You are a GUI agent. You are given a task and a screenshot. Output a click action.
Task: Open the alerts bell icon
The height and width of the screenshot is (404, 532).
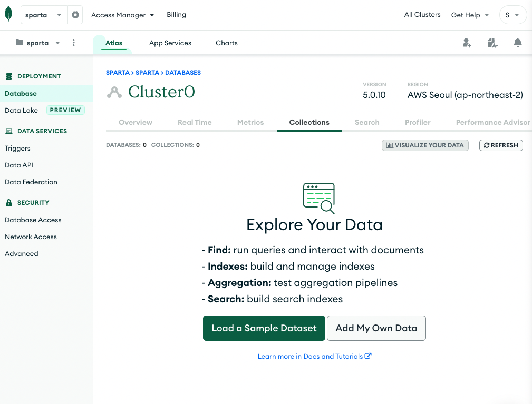tap(517, 43)
